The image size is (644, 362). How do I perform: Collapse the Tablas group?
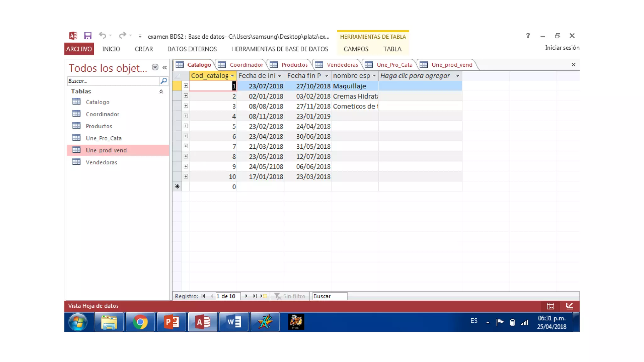161,91
